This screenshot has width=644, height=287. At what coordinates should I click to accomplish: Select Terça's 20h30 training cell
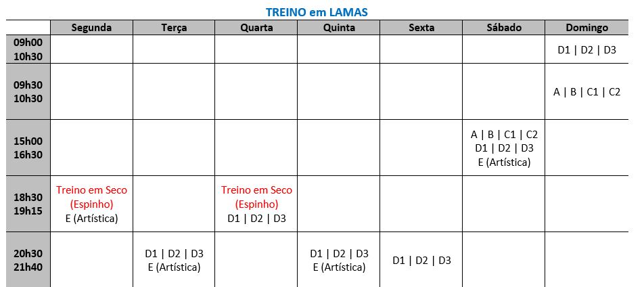[x=174, y=260]
